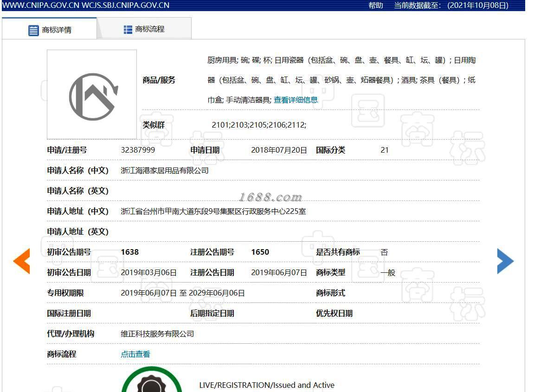Click similar group codes 2101;2103;2105;2106;2112;

pos(259,125)
